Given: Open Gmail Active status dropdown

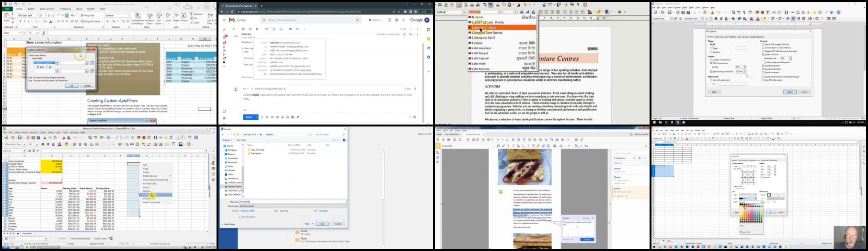Looking at the screenshot, I should (375, 20).
